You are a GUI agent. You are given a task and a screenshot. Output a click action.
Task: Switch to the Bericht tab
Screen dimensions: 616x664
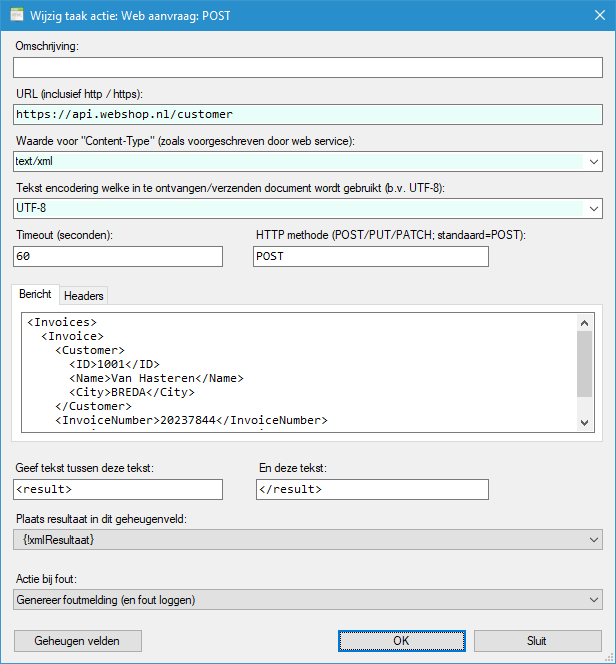pos(35,295)
